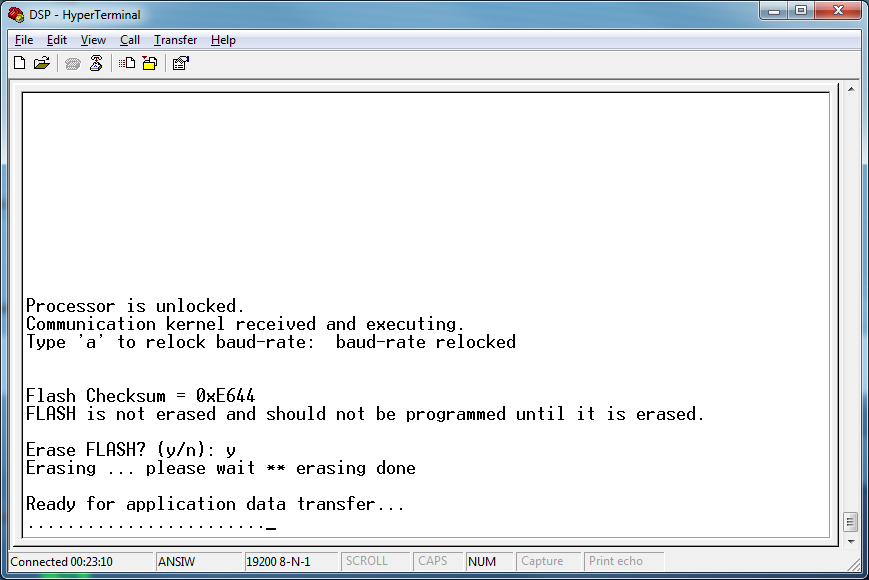Open the Call menu
Image resolution: width=869 pixels, height=580 pixels.
click(x=129, y=40)
